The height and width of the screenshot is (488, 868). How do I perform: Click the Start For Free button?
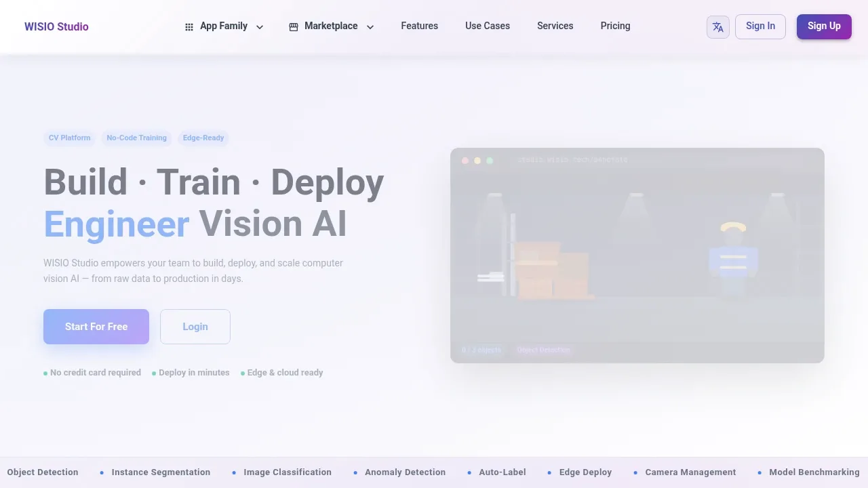(96, 327)
